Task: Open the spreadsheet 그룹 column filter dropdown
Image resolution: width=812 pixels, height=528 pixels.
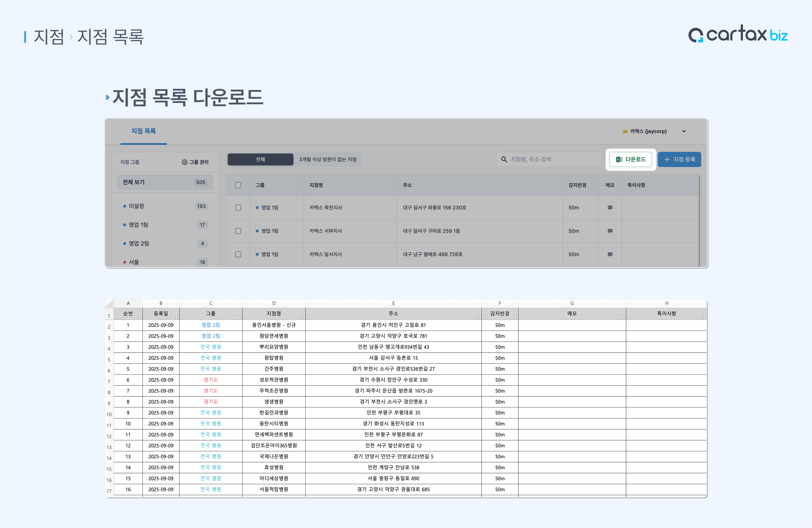Action: [240, 318]
